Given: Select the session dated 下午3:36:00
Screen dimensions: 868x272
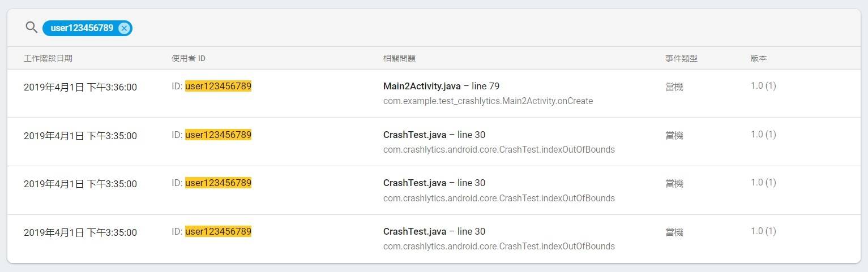Looking at the screenshot, I should [x=80, y=87].
